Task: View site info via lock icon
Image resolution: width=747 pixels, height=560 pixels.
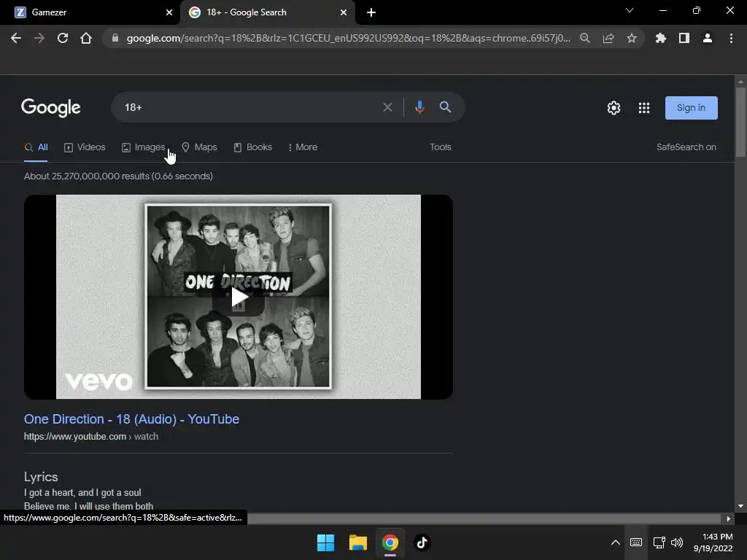Action: click(115, 38)
